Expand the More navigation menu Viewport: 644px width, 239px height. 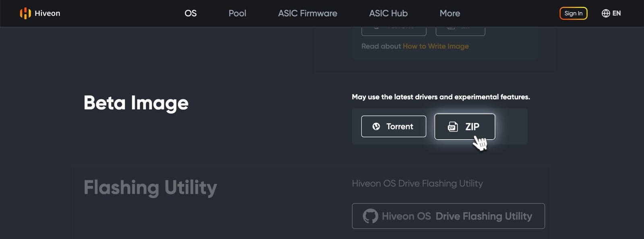click(x=450, y=13)
